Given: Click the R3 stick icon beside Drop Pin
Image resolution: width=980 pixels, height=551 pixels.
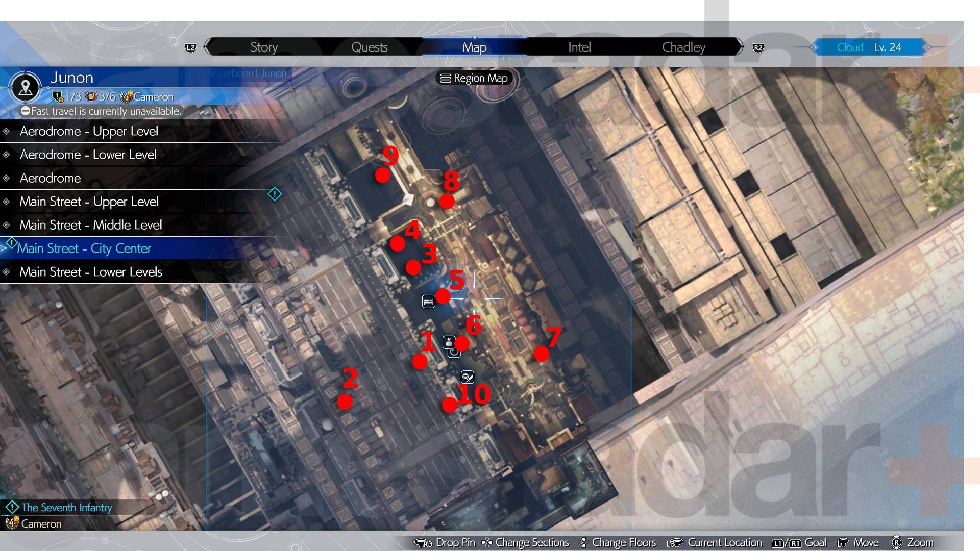Looking at the screenshot, I should pyautogui.click(x=424, y=543).
